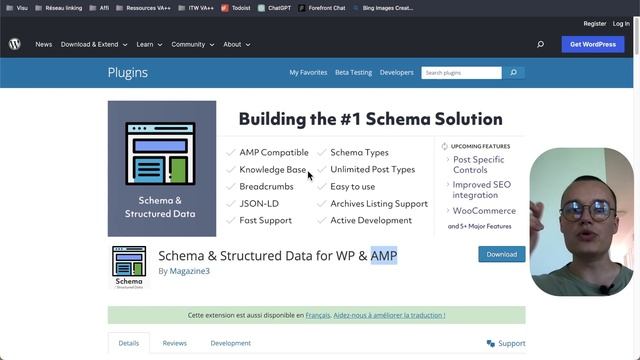The height and width of the screenshot is (360, 640).
Task: Open the Affi bookmarks folder
Action: tap(99, 8)
